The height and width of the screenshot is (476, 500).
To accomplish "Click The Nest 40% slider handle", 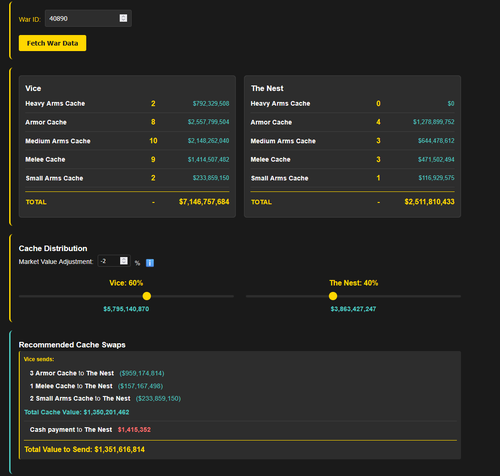I will coord(333,296).
